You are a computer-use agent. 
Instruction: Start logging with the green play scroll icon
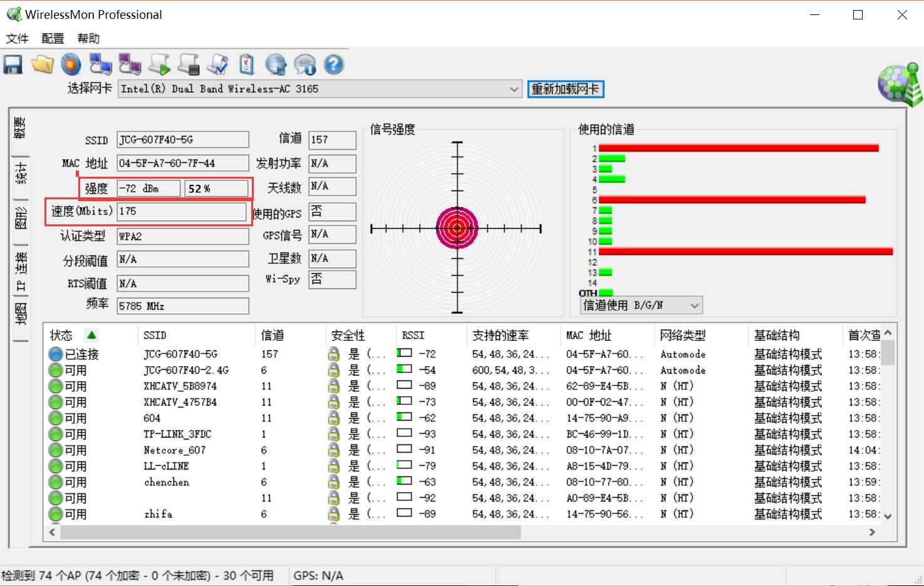tap(159, 65)
